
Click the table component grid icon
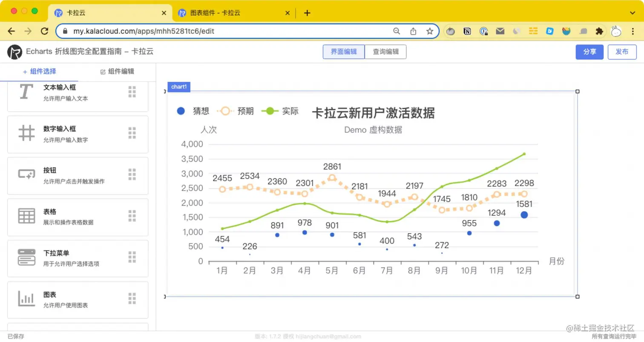(26, 216)
